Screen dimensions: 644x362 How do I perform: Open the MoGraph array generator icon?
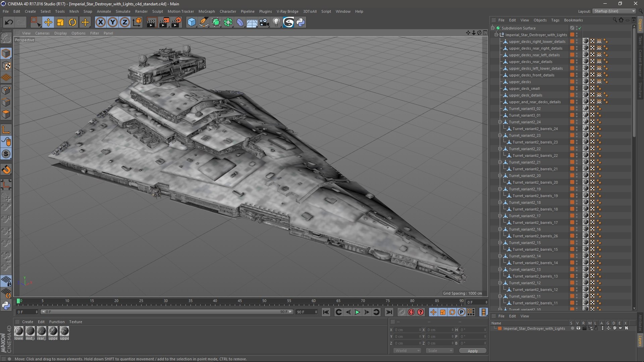(x=228, y=22)
